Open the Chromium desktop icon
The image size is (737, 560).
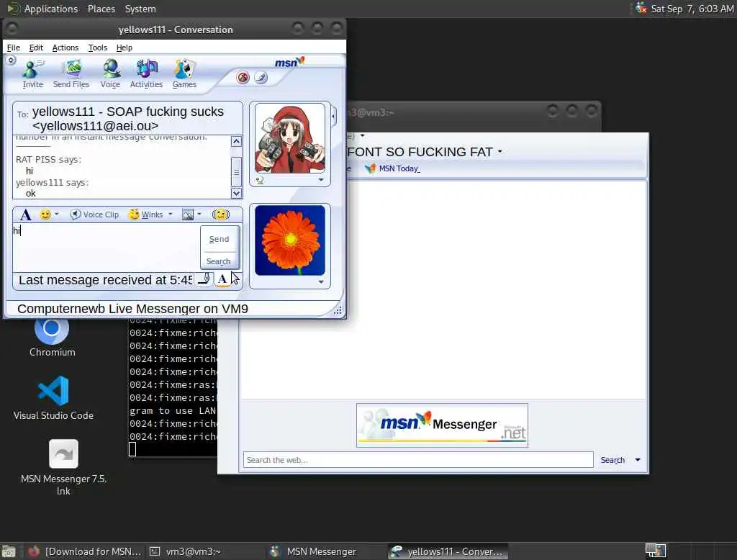click(52, 336)
